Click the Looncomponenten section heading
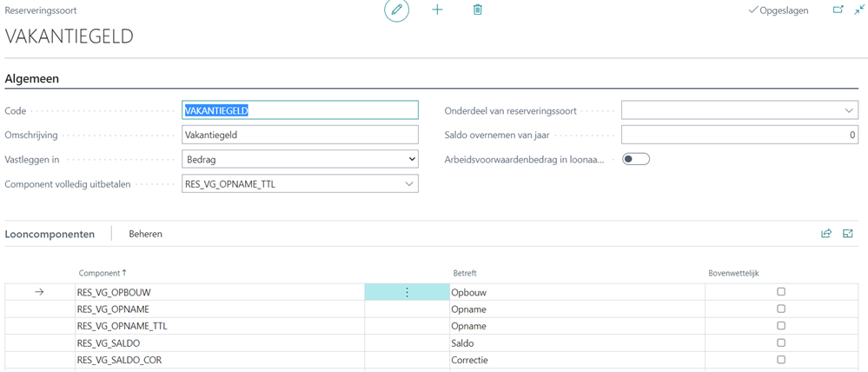 coord(50,234)
